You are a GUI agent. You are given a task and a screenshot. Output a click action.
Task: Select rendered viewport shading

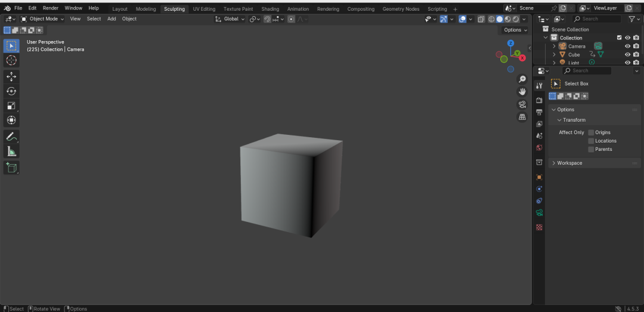516,19
